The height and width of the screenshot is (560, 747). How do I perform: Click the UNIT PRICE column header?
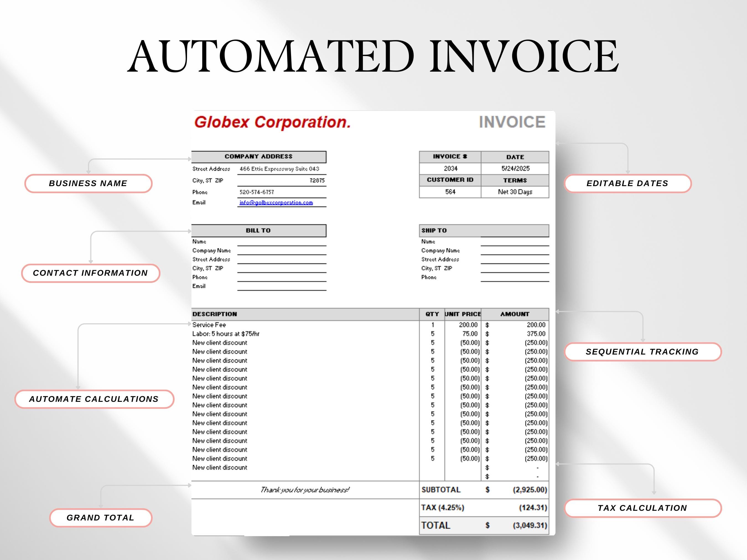point(463,314)
